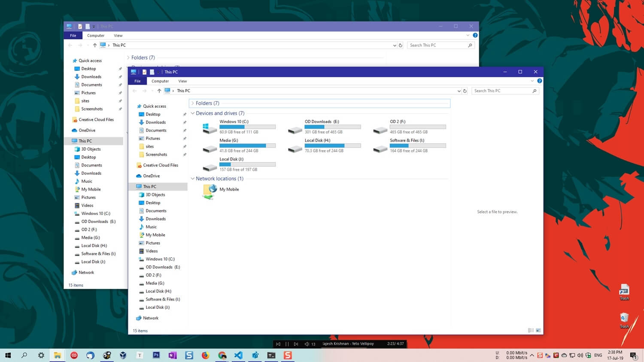Select This PC in the sidebar

point(149,186)
